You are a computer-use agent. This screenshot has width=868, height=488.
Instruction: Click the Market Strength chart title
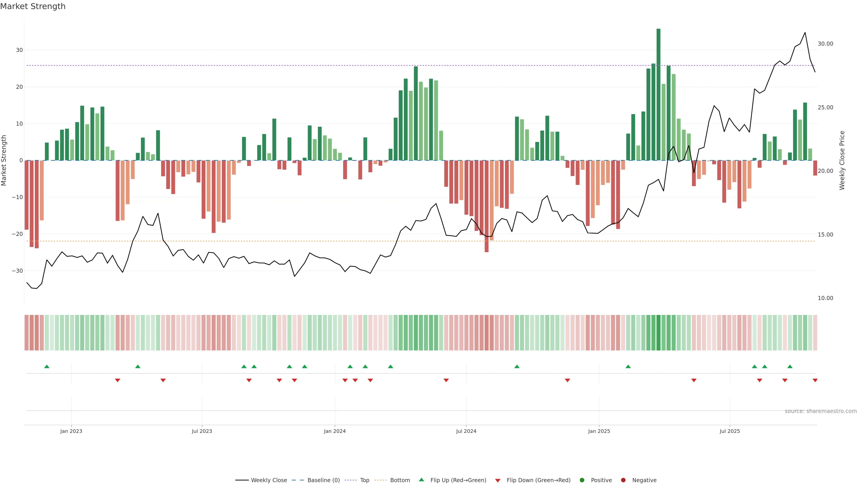pos(33,6)
